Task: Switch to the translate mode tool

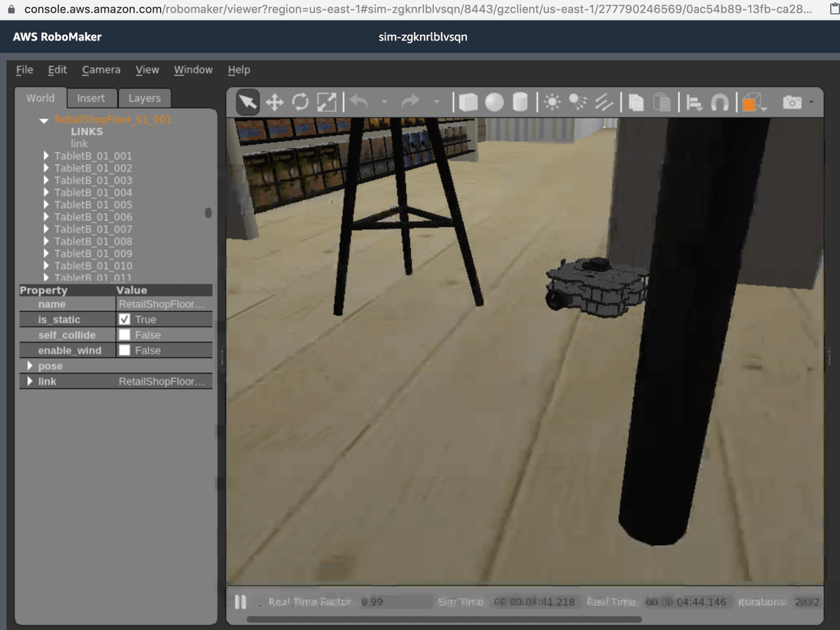Action: pyautogui.click(x=274, y=101)
